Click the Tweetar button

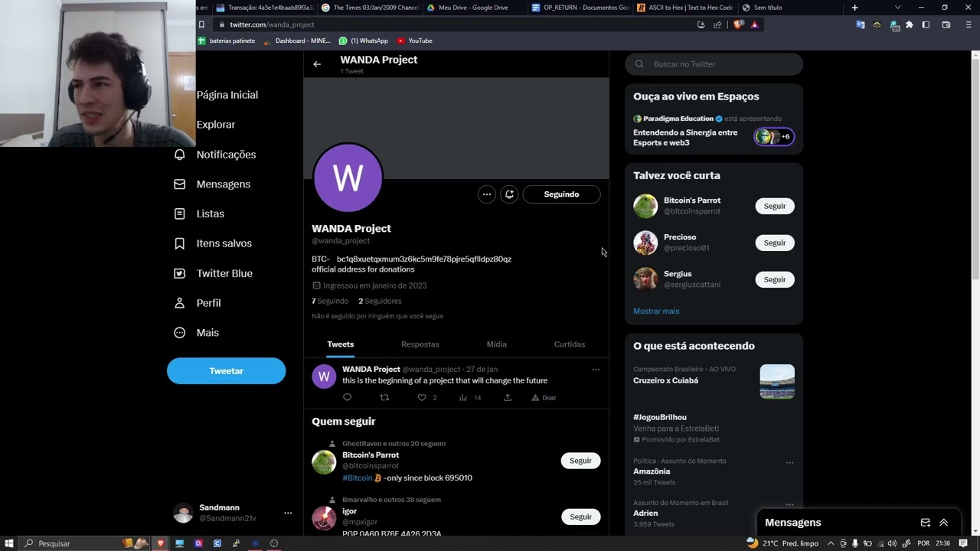tap(227, 371)
